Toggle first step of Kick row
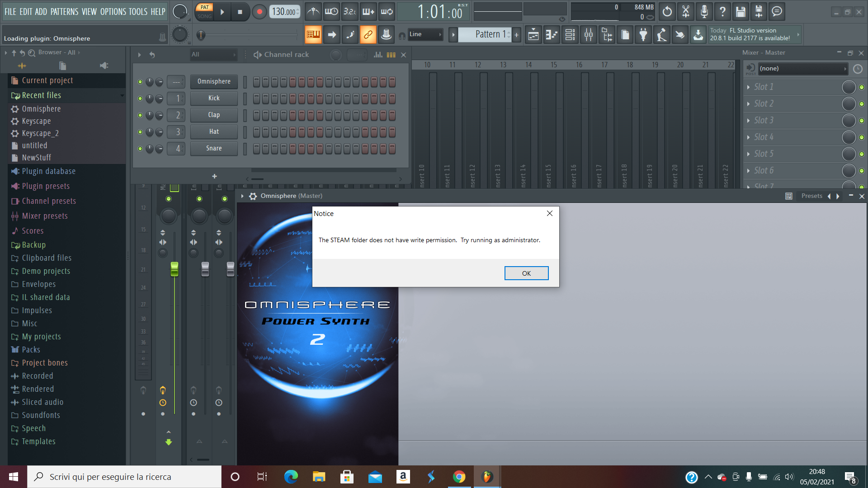 [256, 98]
